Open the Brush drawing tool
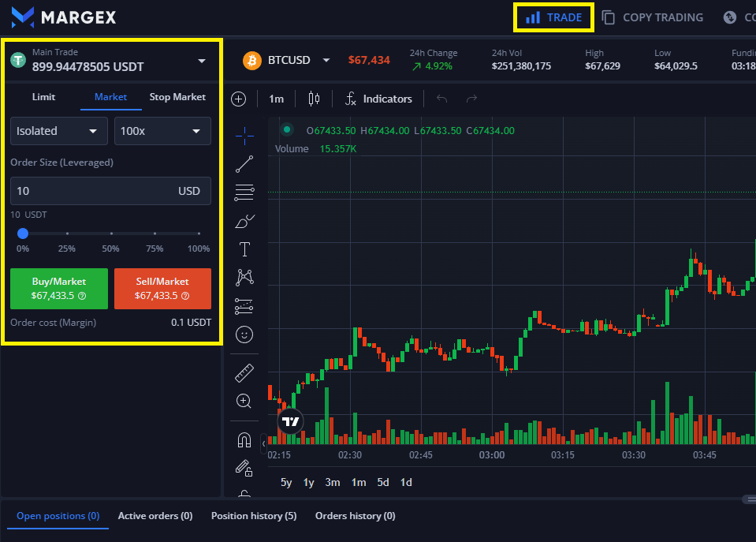This screenshot has height=542, width=756. (x=244, y=220)
